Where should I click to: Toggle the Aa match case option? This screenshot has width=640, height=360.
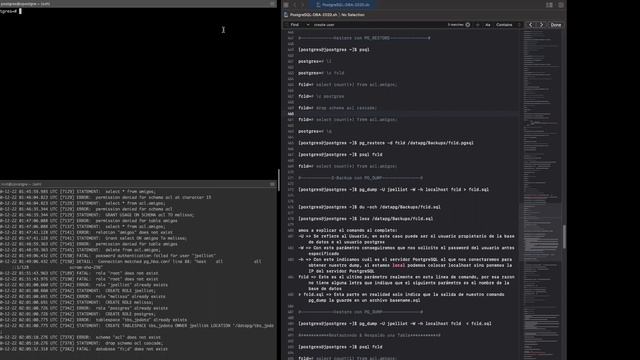[487, 25]
